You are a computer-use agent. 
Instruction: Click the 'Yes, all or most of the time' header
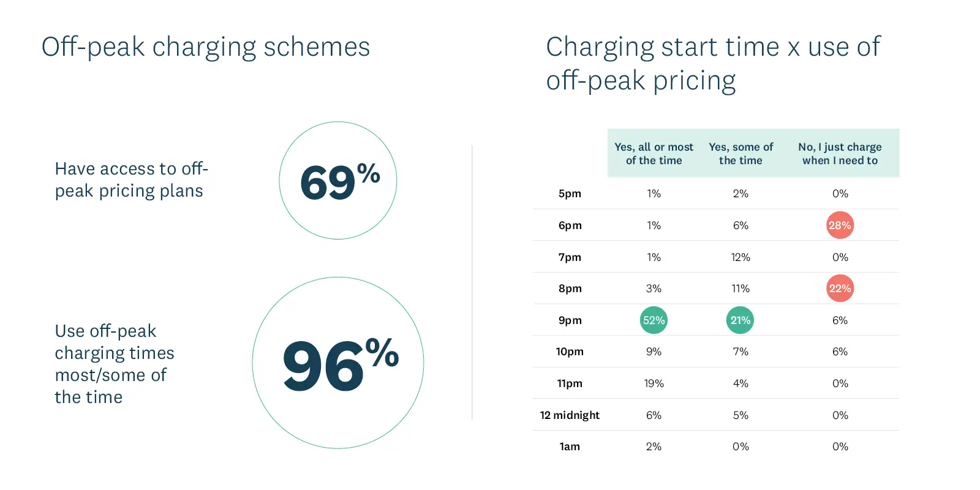[654, 154]
